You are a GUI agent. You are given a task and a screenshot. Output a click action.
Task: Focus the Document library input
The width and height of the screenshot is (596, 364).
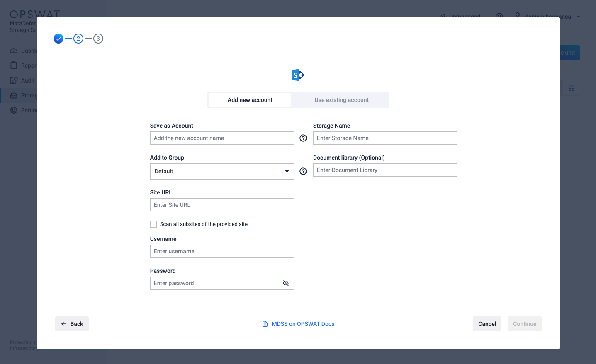tap(385, 170)
